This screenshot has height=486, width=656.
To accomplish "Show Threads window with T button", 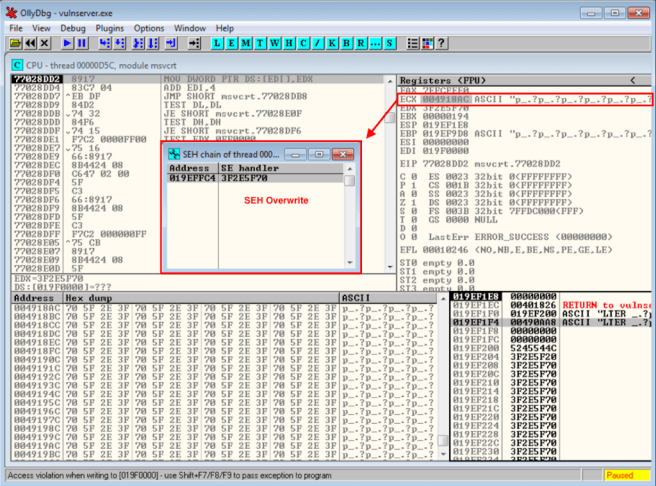I will (260, 44).
